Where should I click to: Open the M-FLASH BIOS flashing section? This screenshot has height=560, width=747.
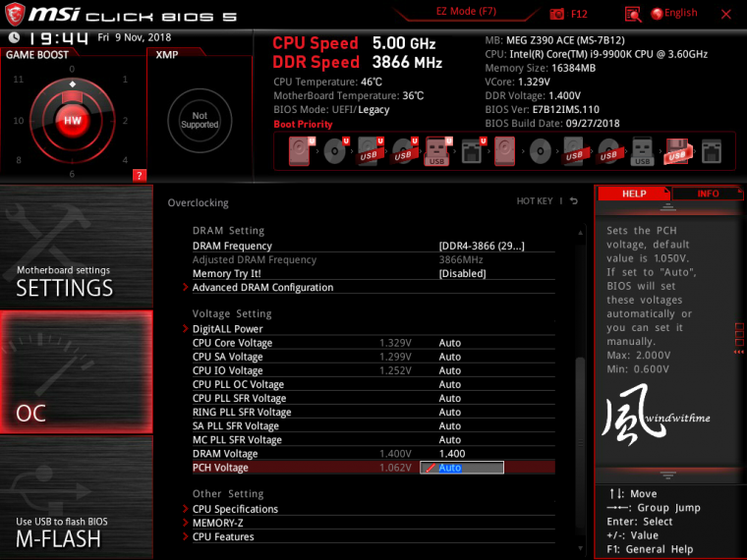point(77,498)
